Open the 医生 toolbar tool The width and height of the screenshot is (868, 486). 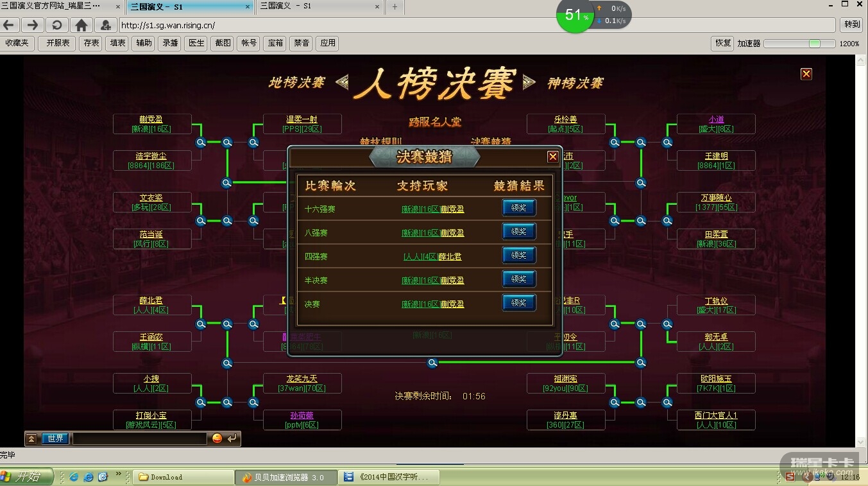tap(196, 43)
